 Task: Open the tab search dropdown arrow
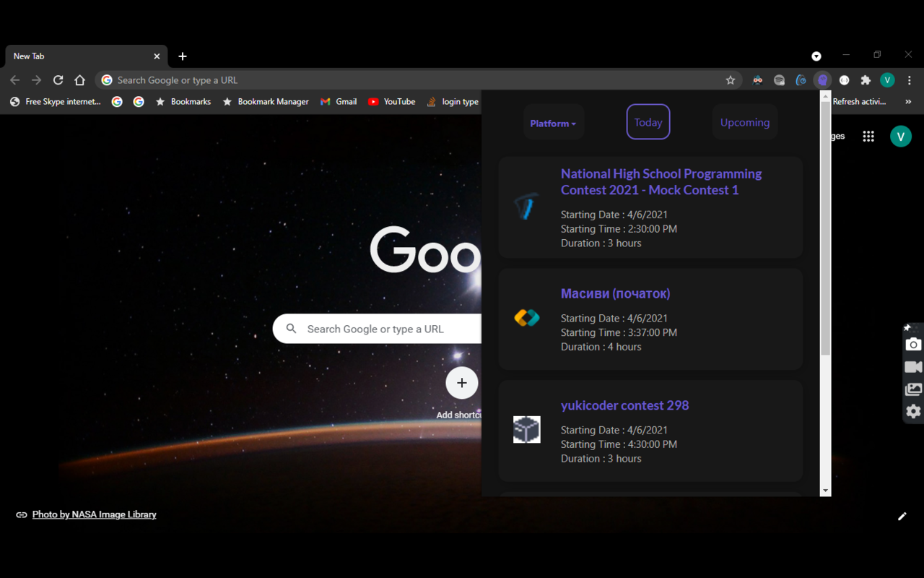click(x=816, y=56)
